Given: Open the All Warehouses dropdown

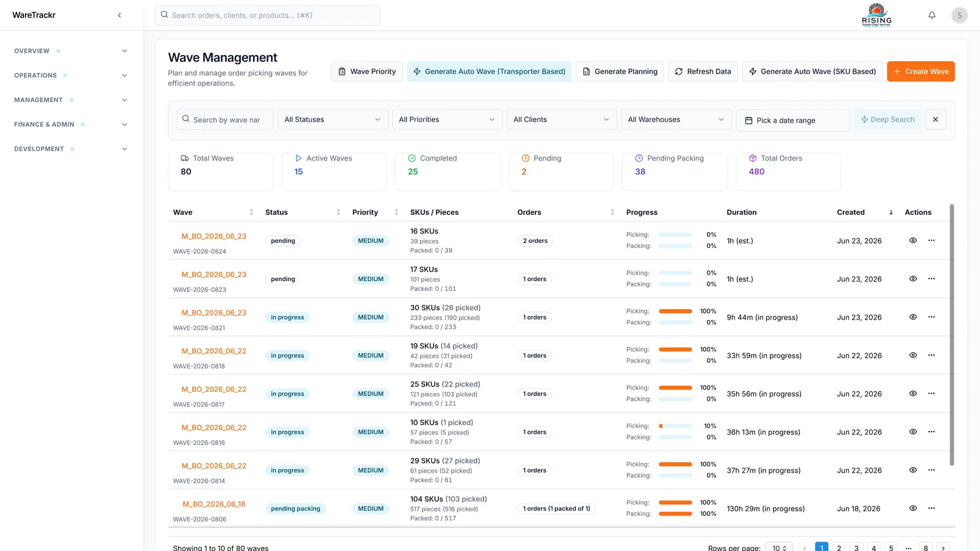Looking at the screenshot, I should click(x=676, y=119).
